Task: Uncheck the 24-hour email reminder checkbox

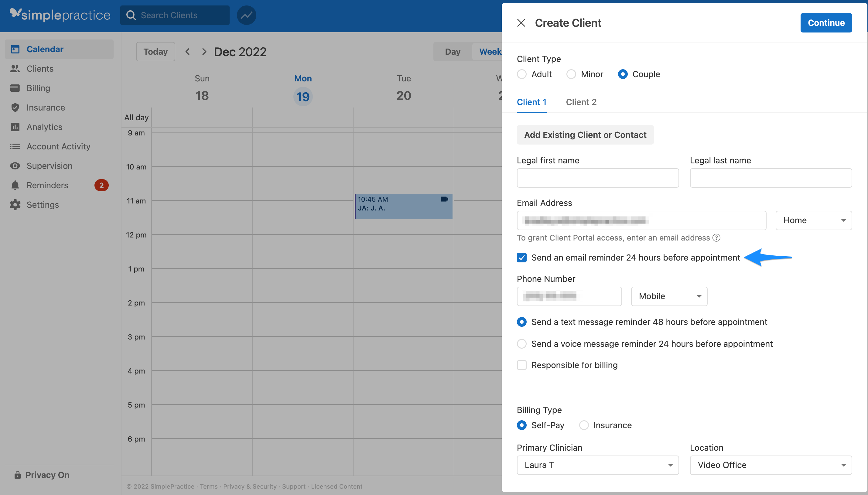Action: point(521,257)
